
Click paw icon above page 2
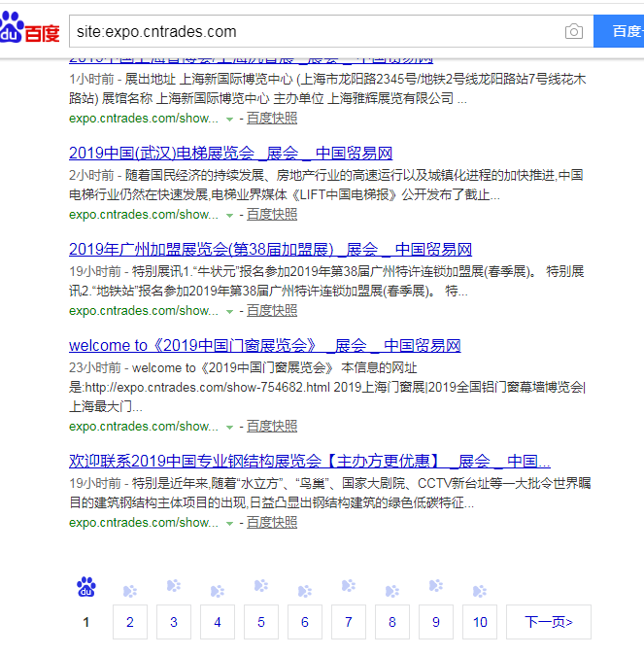pyautogui.click(x=130, y=590)
